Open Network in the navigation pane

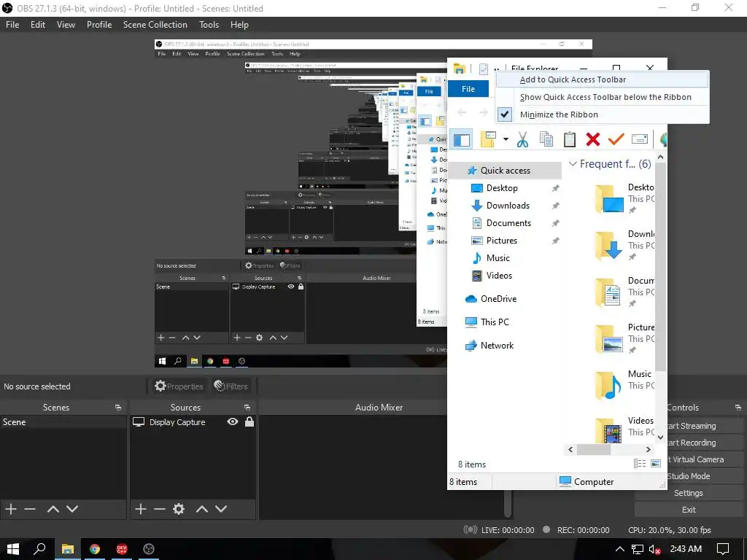click(x=497, y=346)
